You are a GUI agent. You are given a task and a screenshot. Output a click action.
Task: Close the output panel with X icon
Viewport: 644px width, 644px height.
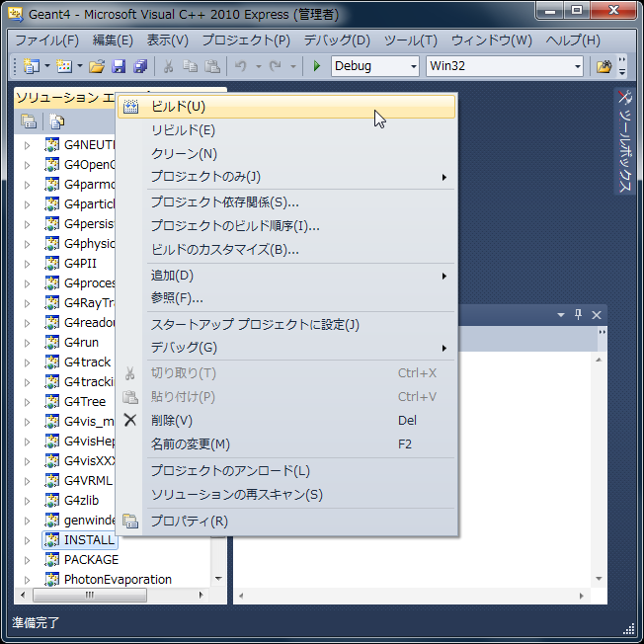click(597, 315)
